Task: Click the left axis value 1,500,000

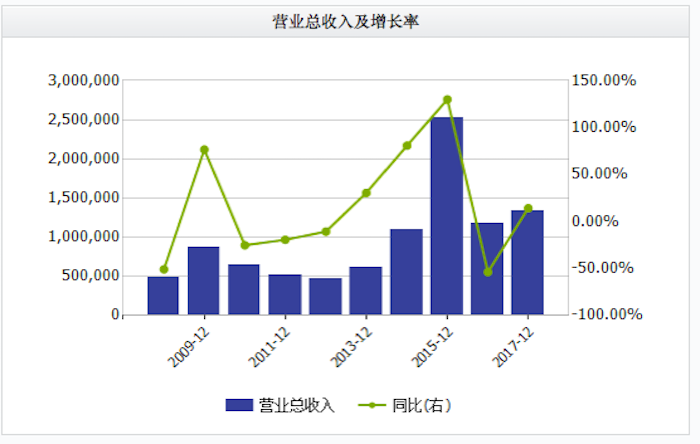Action: [x=84, y=197]
